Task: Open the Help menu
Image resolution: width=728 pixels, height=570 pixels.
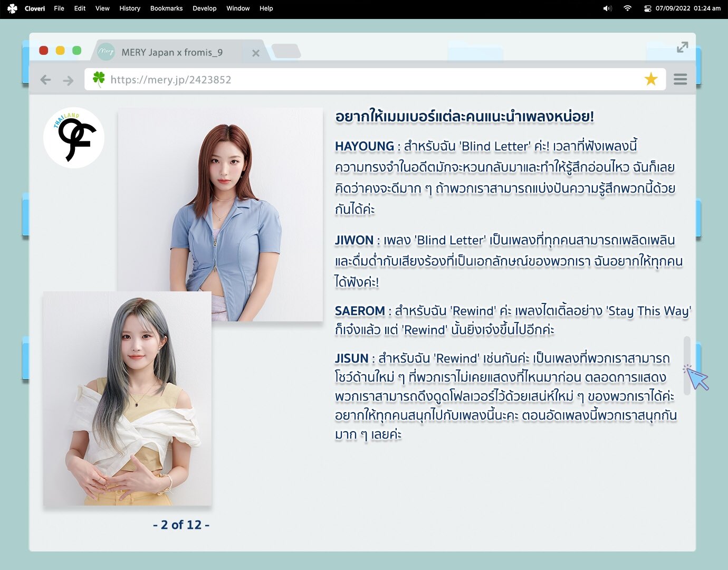Action: coord(266,8)
